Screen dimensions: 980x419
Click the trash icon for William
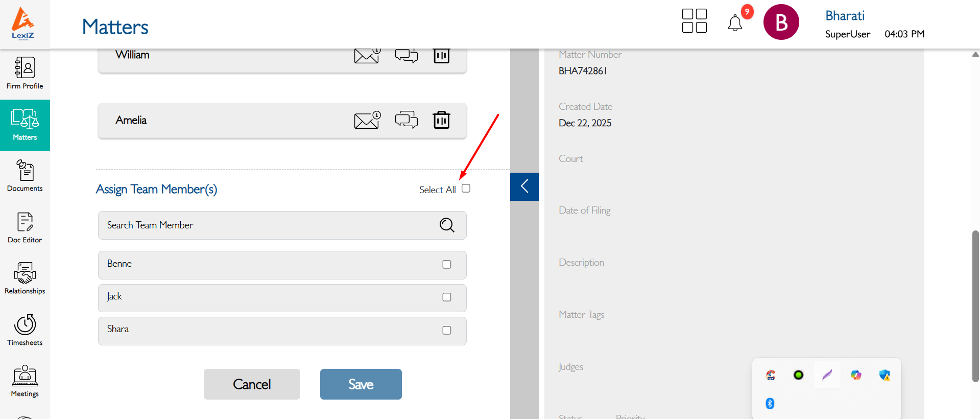441,55
